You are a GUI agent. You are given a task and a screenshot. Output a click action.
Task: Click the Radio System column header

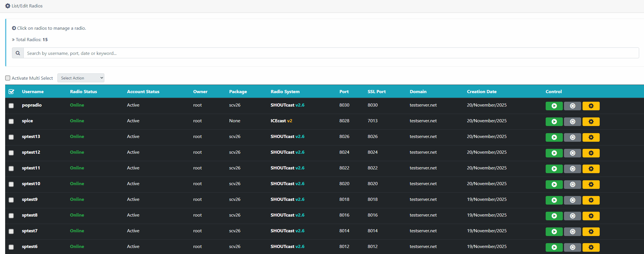[285, 92]
